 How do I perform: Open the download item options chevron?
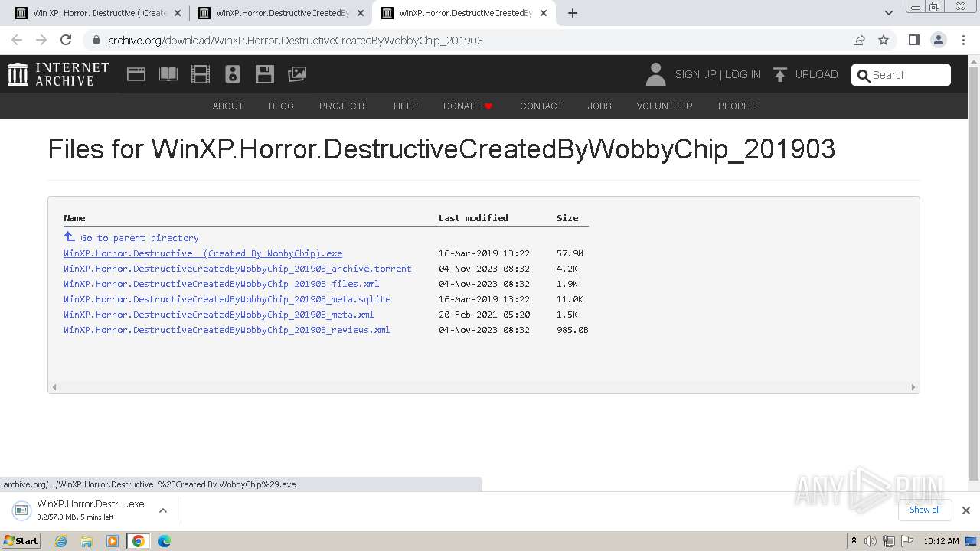pyautogui.click(x=163, y=510)
